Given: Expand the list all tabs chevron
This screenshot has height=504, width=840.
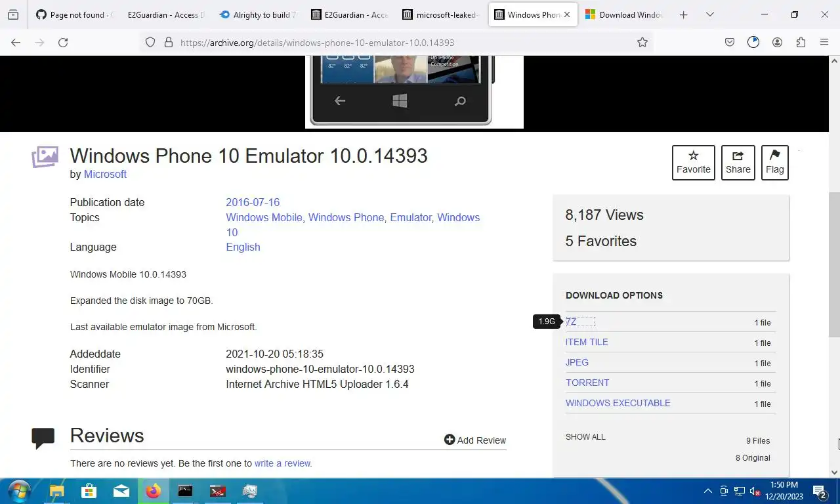Looking at the screenshot, I should click(x=709, y=14).
